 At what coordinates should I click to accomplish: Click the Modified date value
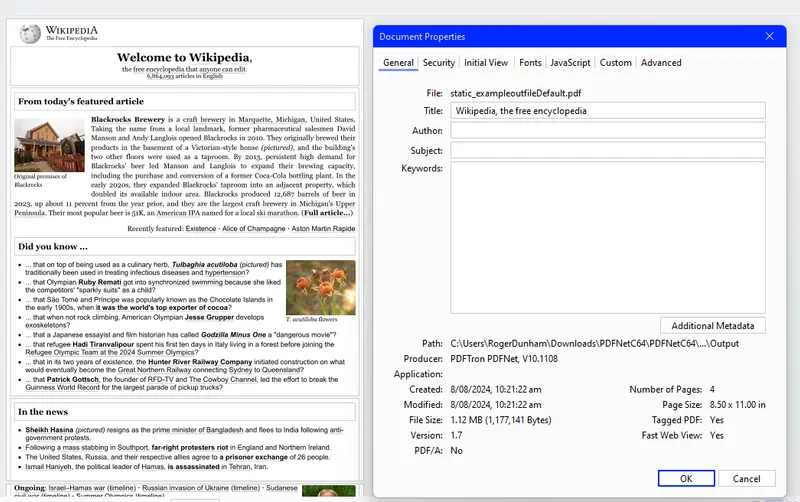point(495,405)
